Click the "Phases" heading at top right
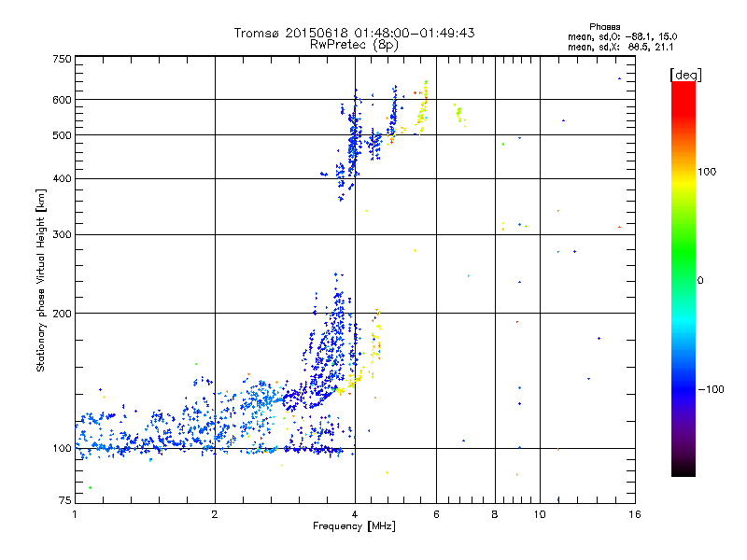Viewport: 747px width, 560px height. (x=604, y=27)
